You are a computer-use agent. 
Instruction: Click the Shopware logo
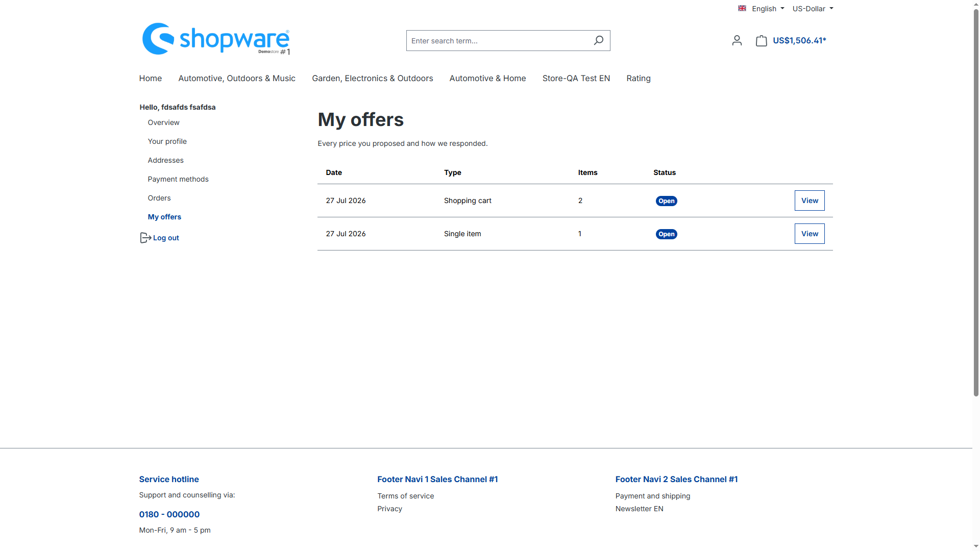pyautogui.click(x=216, y=39)
